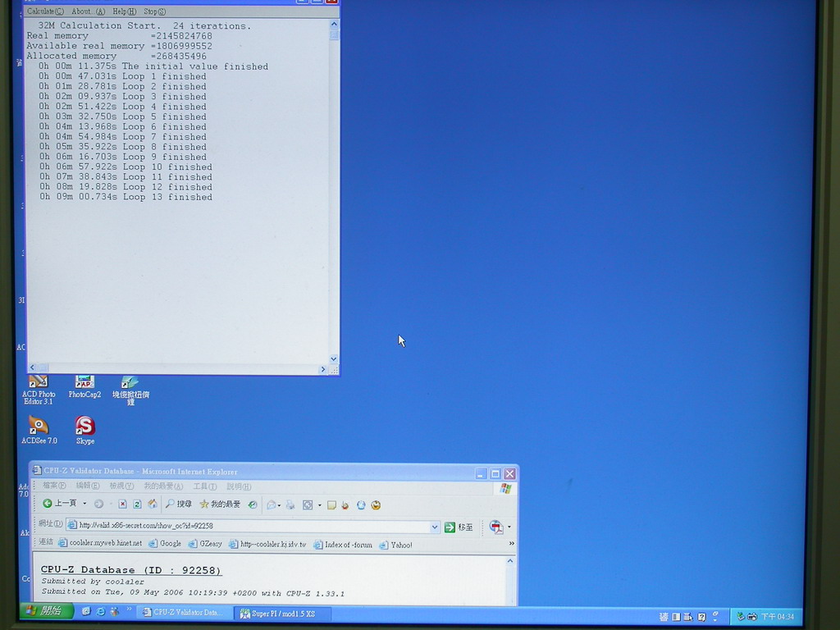840x630 pixels.
Task: Click the Adobe PDF toolbar icon in IE
Action: click(x=496, y=527)
